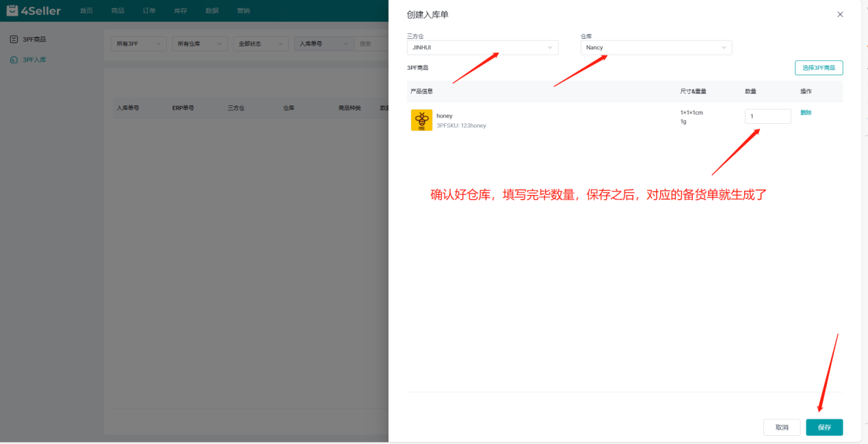
Task: Select 3PF商品 in the sidebar
Action: [x=34, y=40]
